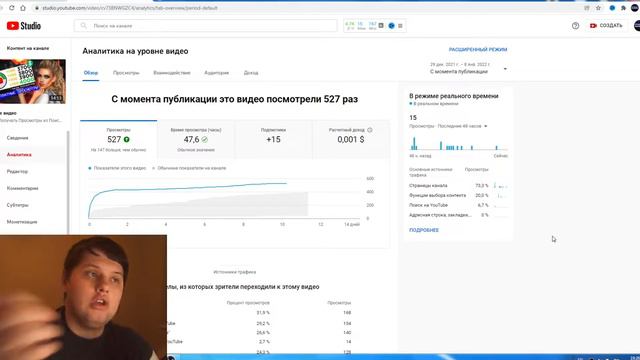Click the Источники трафика label
The image size is (640, 360).
(x=235, y=272)
